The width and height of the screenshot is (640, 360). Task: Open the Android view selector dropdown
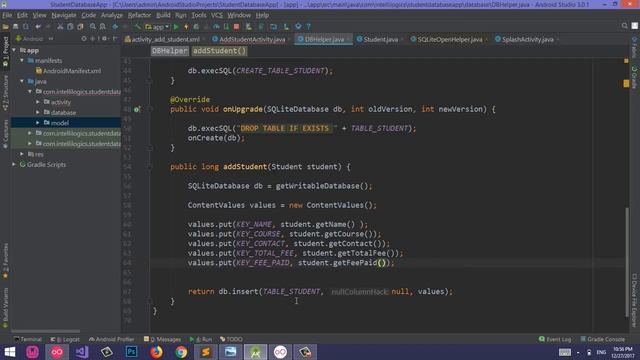(34, 39)
